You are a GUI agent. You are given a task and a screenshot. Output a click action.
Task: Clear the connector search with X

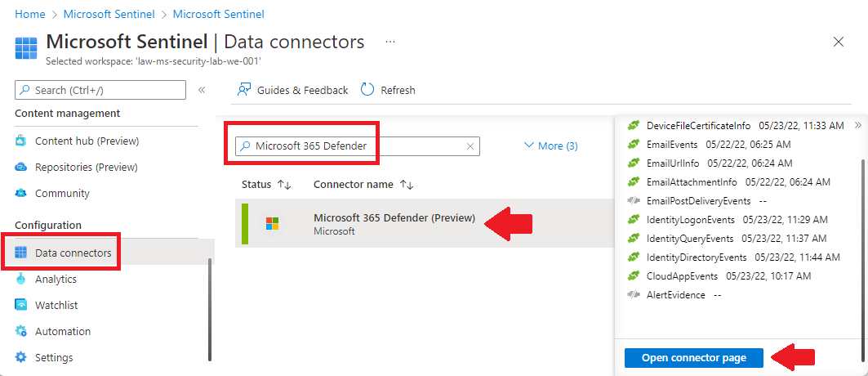pos(470,146)
